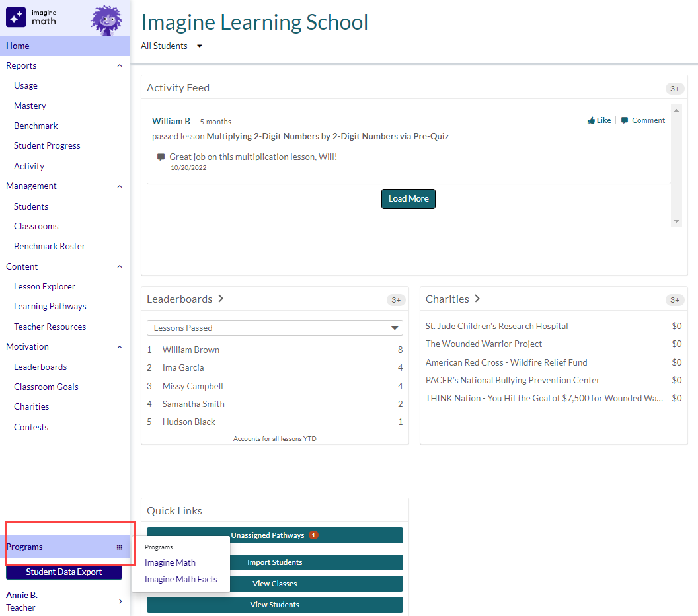Open Teacher Resources
This screenshot has width=698, height=616.
[x=50, y=327]
